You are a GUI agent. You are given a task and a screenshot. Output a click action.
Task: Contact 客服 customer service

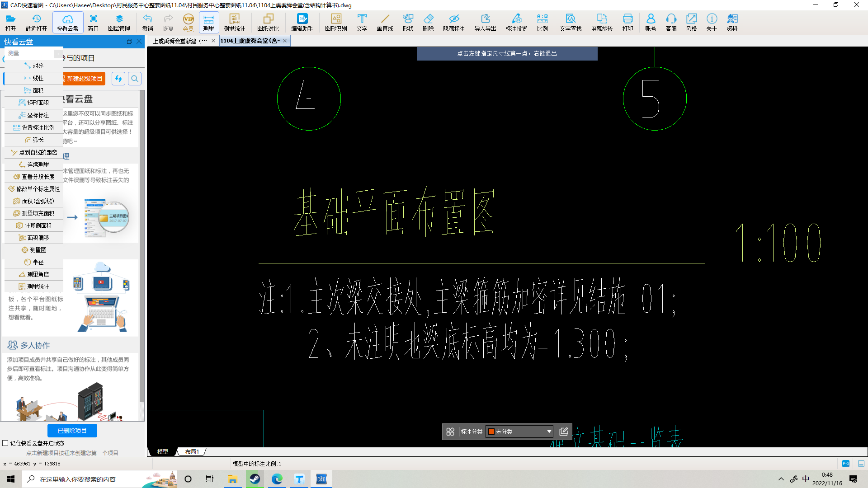[x=671, y=22]
